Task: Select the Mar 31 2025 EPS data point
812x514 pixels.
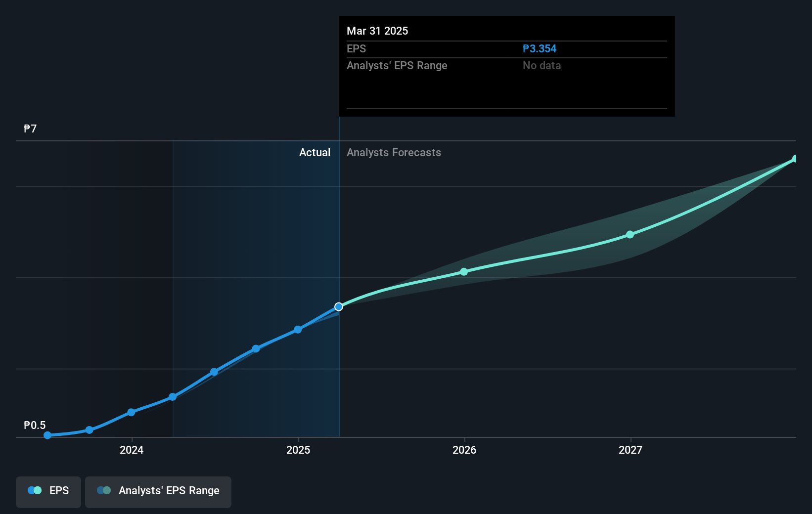Action: pyautogui.click(x=339, y=307)
